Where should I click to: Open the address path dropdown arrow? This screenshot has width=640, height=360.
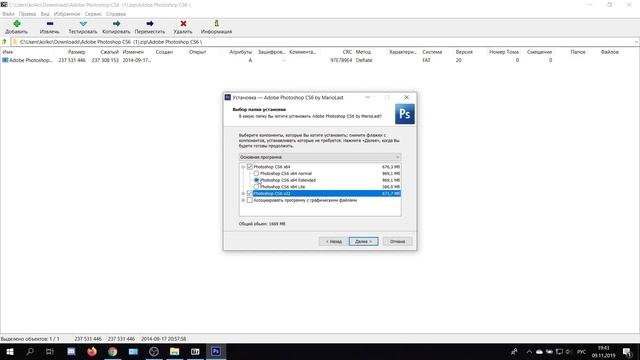[x=636, y=42]
